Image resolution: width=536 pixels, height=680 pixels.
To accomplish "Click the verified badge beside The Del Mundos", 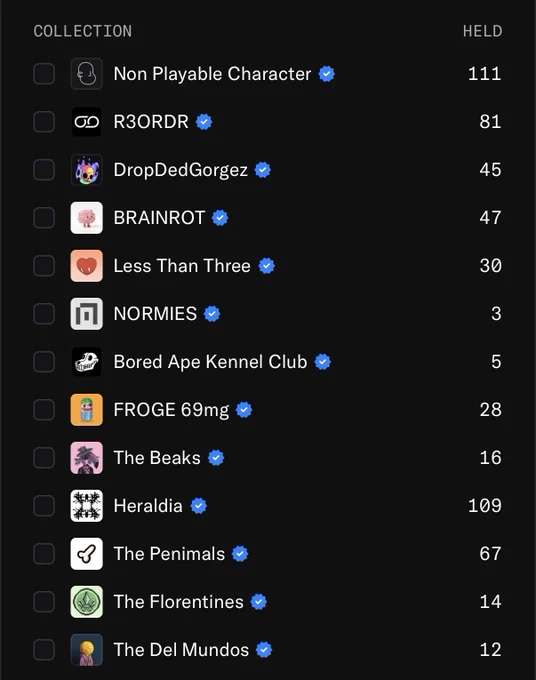I will [x=264, y=650].
